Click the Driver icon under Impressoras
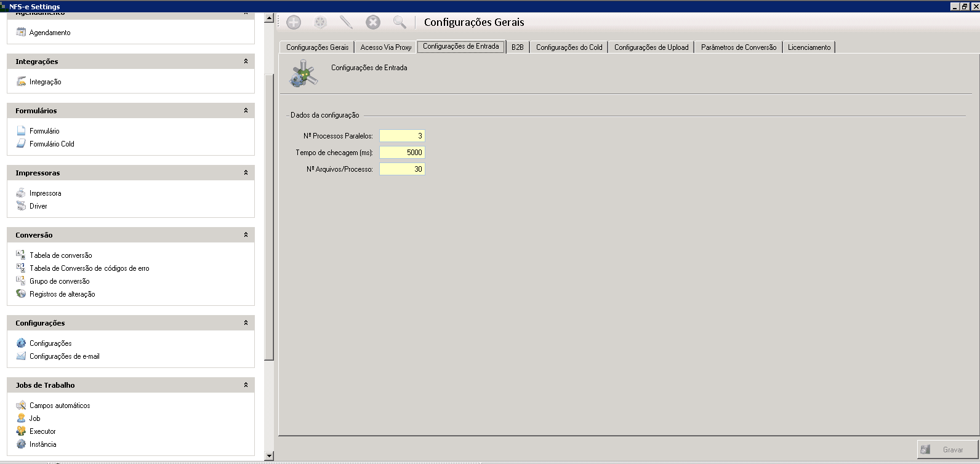Image resolution: width=980 pixels, height=464 pixels. pyautogui.click(x=21, y=206)
